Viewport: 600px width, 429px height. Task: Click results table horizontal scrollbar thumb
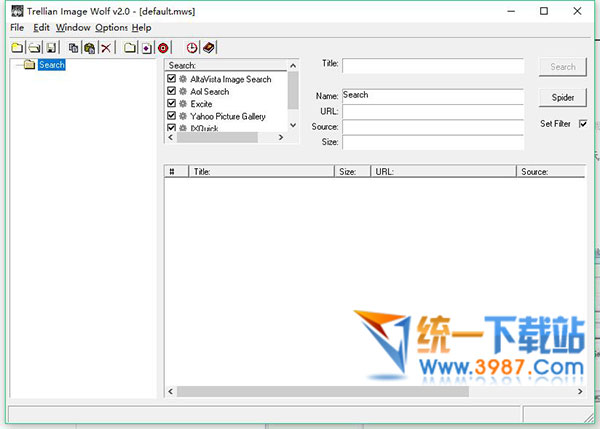(323, 391)
